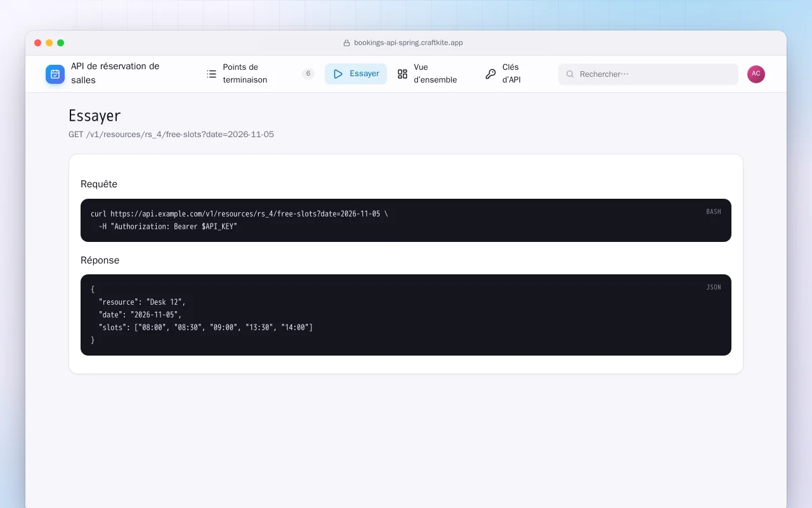This screenshot has width=812, height=508.
Task: Click the Authorization Bearer header line
Action: (x=168, y=227)
